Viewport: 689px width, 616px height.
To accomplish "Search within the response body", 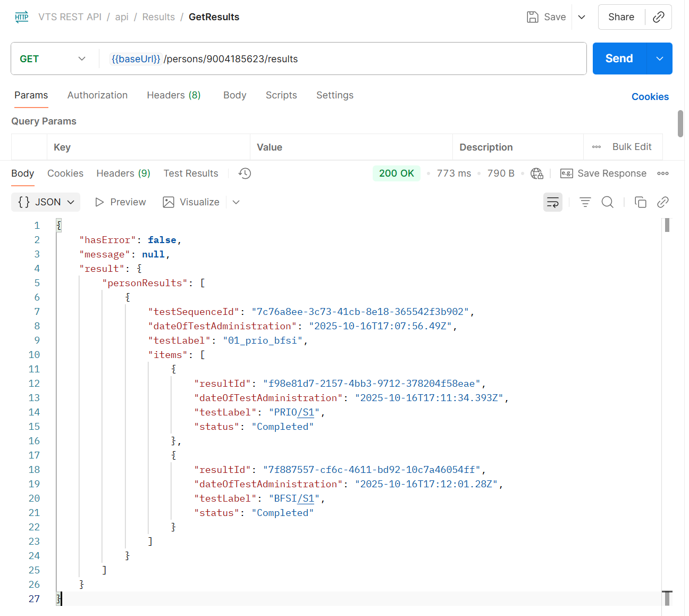I will (x=607, y=202).
